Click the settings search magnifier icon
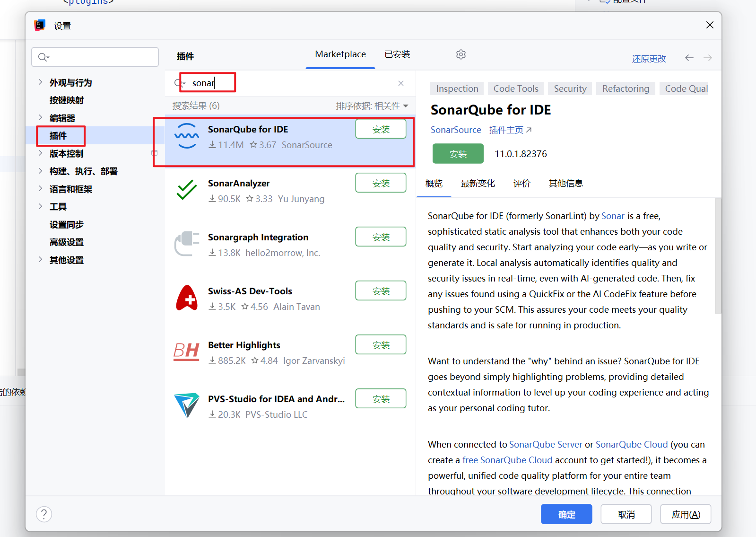The width and height of the screenshot is (756, 537). coord(43,57)
